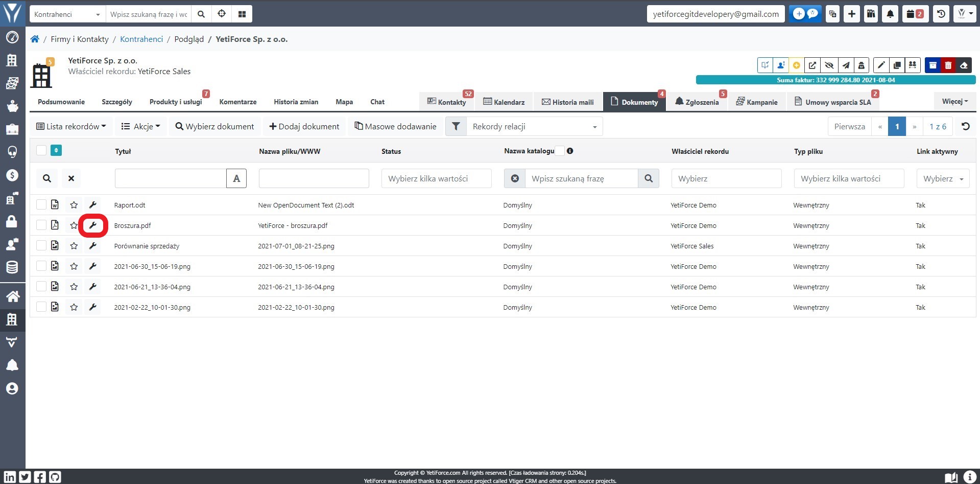Screen dimensions: 980x484
Task: Check the 2021-02-22_10-01-30.png row checkbox
Action: [x=41, y=307]
